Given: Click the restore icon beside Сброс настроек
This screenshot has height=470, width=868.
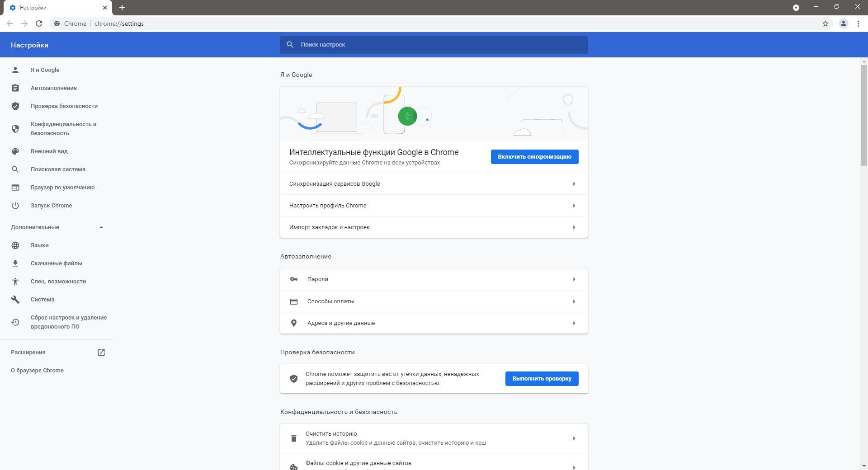Looking at the screenshot, I should 15,322.
